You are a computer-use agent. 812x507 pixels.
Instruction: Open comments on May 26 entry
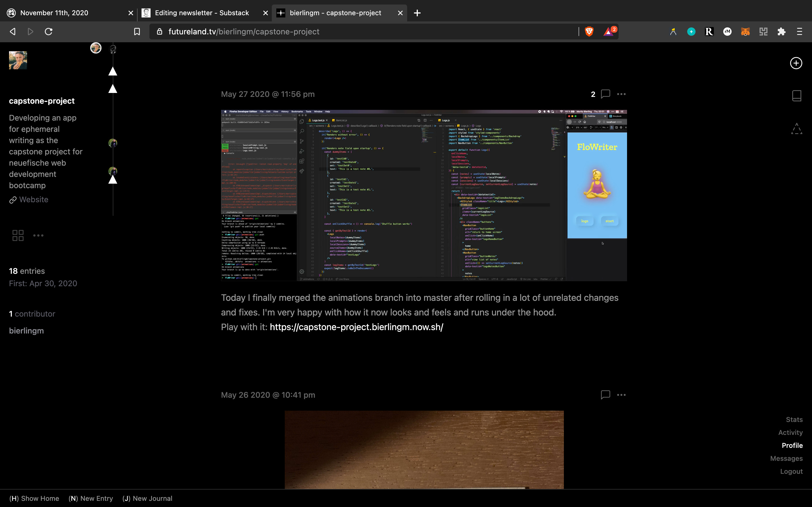coord(605,395)
